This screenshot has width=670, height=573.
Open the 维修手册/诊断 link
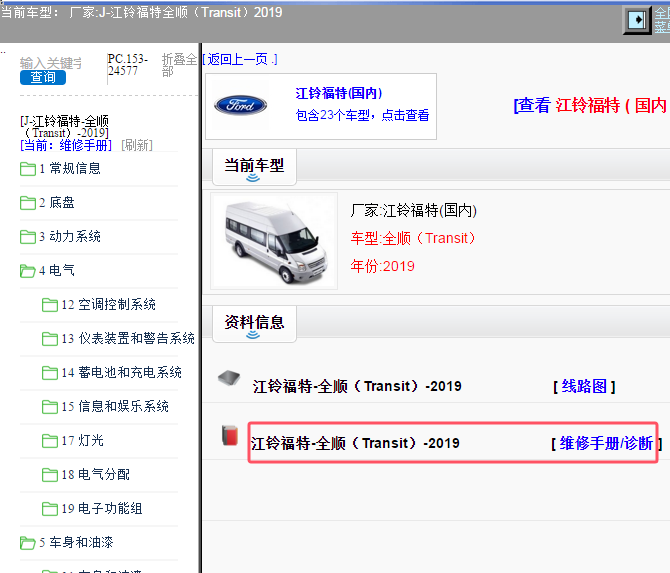pyautogui.click(x=606, y=444)
